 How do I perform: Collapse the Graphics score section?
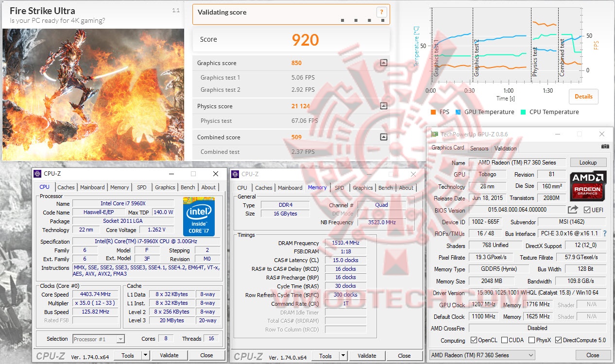coord(383,63)
